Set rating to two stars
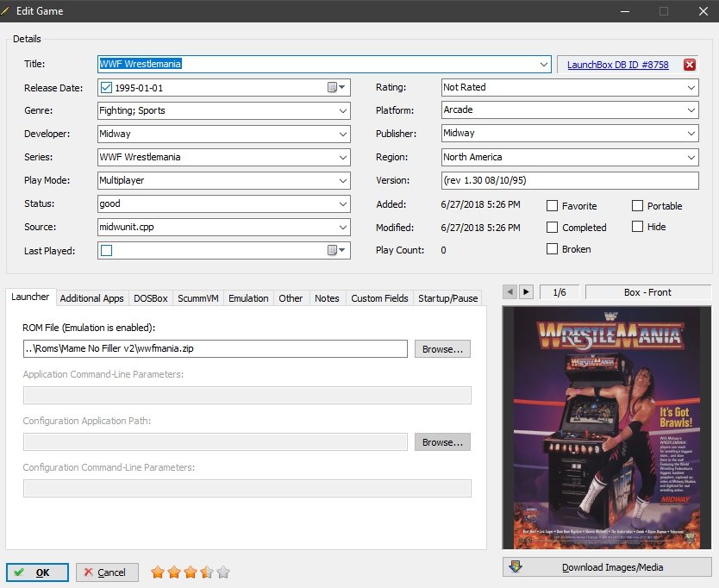 pos(174,572)
